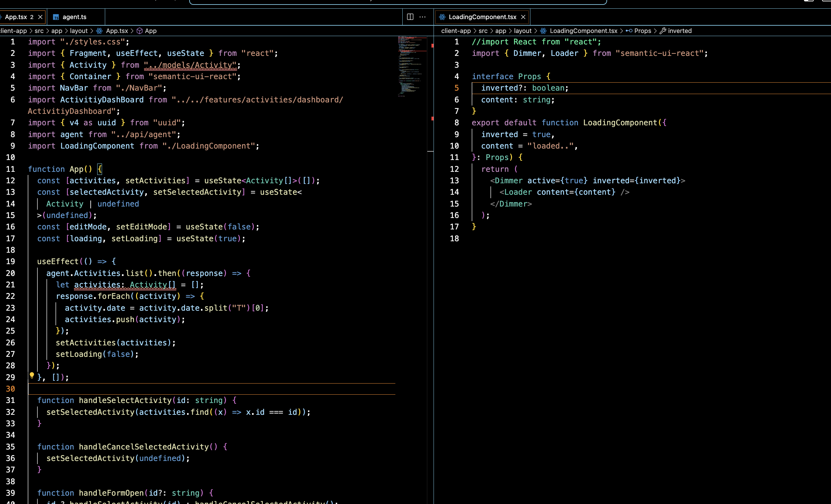Click the Split Editor Right icon
The height and width of the screenshot is (504, 831).
410,17
